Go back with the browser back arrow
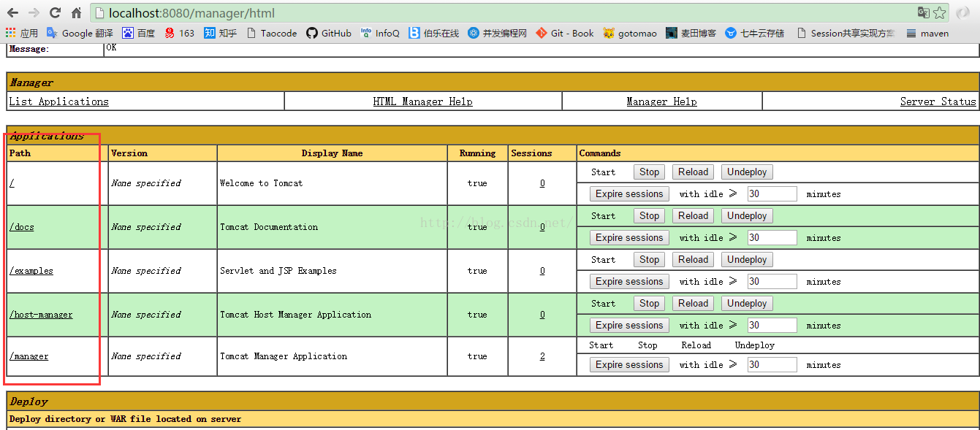This screenshot has width=980, height=430. 12,12
